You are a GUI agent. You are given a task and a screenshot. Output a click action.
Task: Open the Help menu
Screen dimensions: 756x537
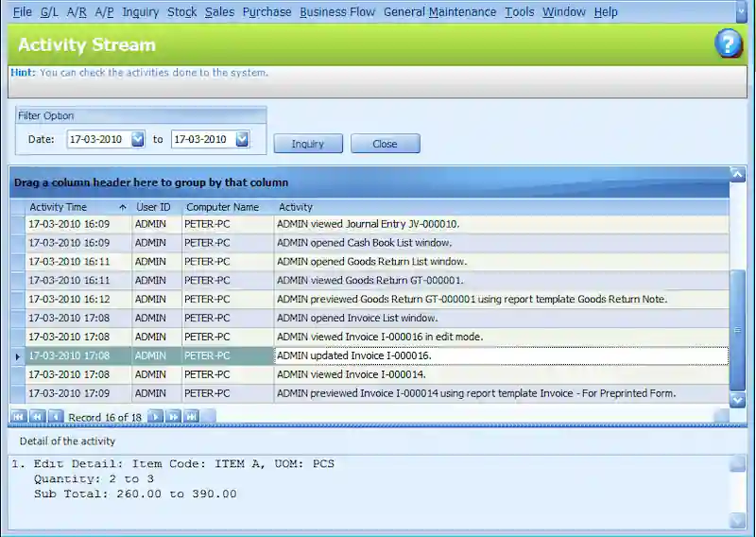point(606,12)
